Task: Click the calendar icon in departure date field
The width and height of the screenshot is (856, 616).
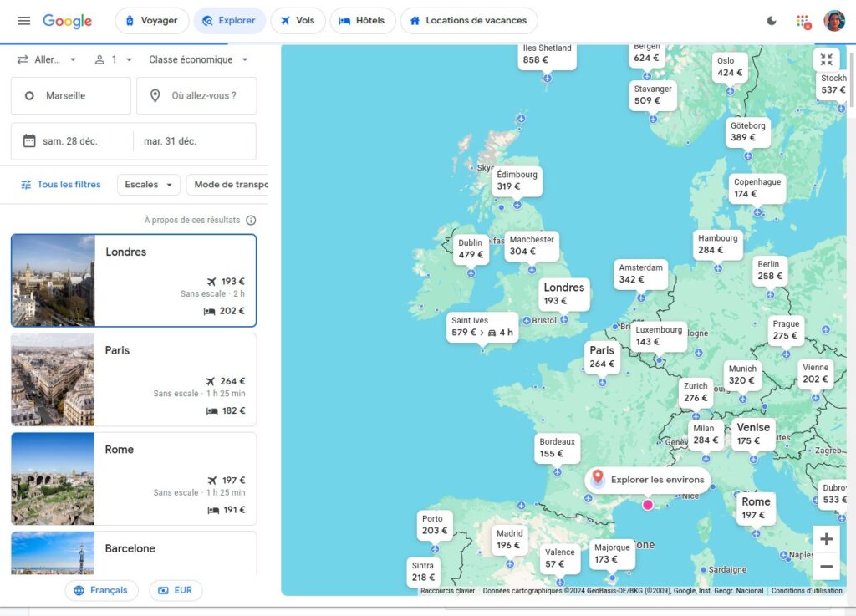Action: pos(29,140)
